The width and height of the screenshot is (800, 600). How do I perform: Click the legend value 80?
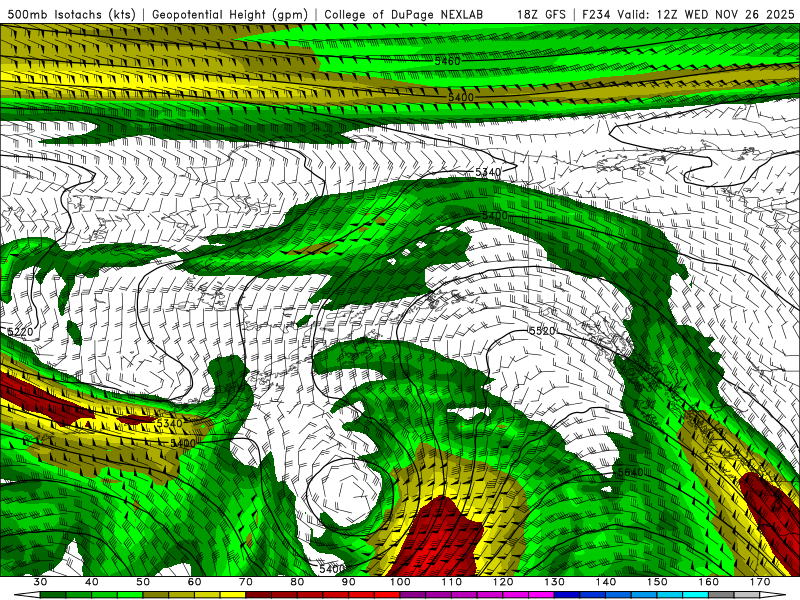coord(297,582)
